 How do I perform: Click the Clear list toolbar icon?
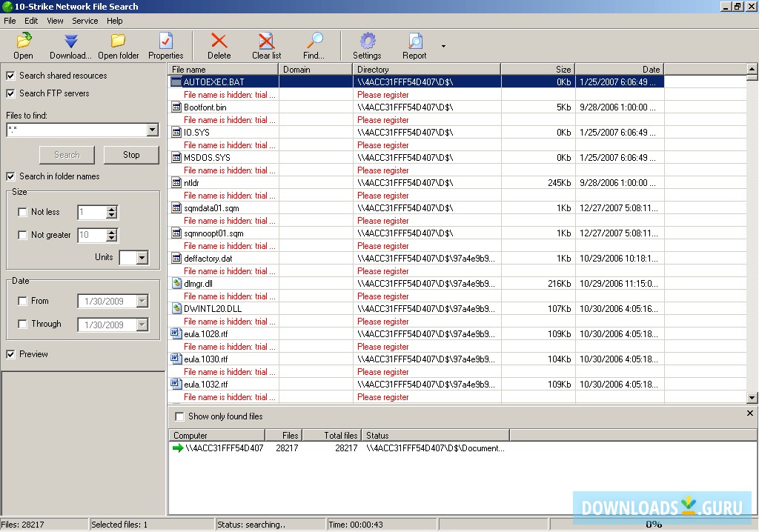266,41
